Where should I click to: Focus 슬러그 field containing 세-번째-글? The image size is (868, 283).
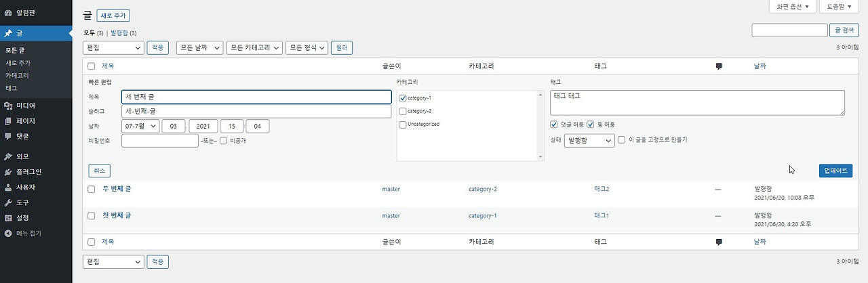(x=256, y=111)
